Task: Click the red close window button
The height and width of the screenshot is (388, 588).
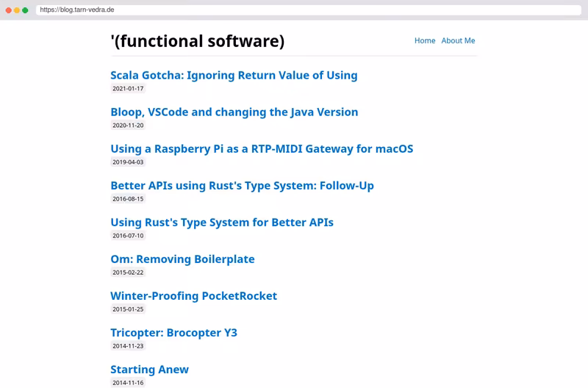Action: 9,10
